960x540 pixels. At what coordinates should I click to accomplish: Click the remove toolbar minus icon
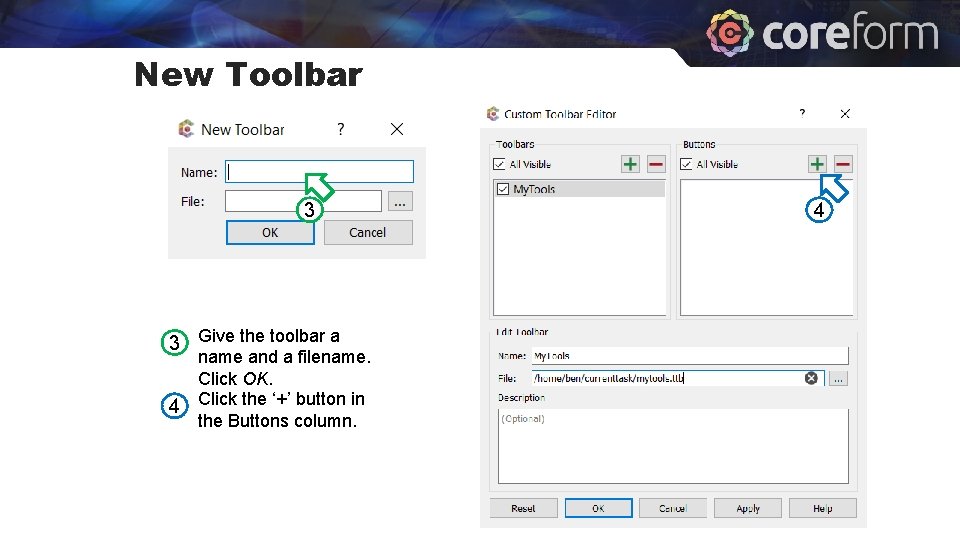(x=656, y=164)
